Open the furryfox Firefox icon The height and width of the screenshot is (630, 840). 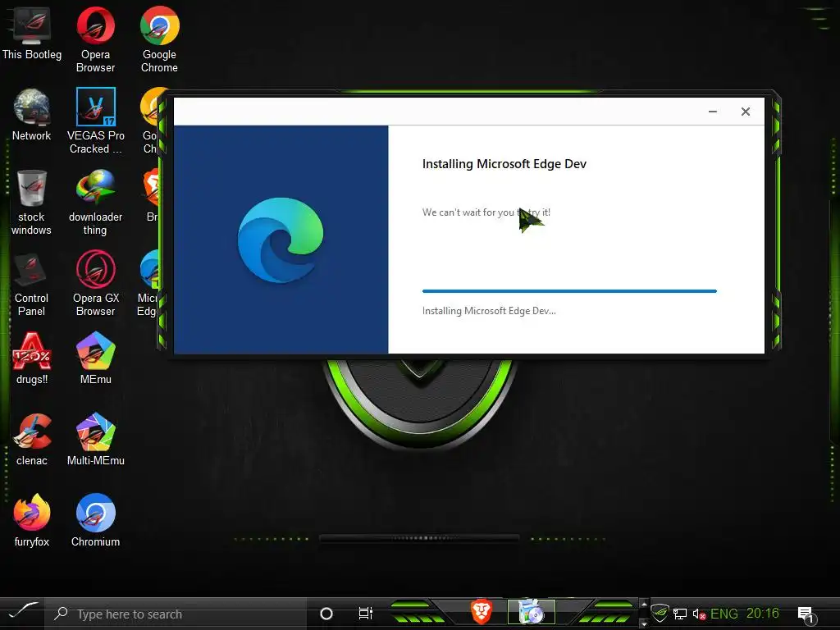coord(32,520)
